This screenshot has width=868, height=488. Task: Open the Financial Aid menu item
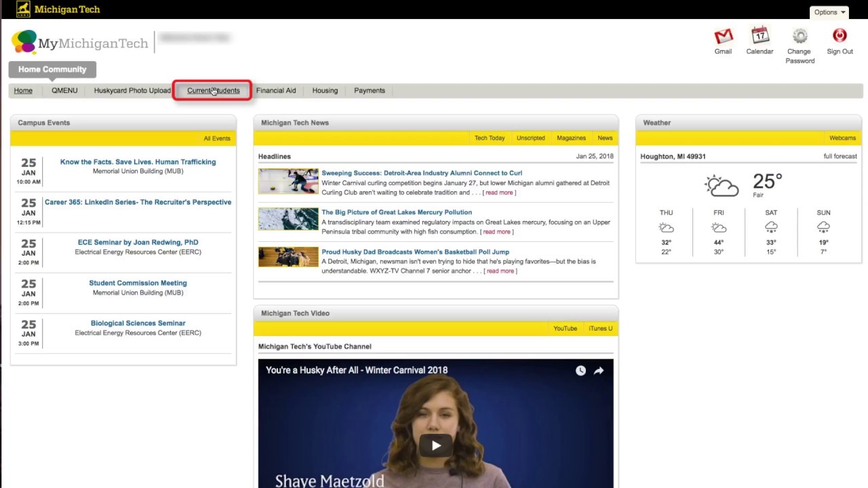[x=276, y=91]
